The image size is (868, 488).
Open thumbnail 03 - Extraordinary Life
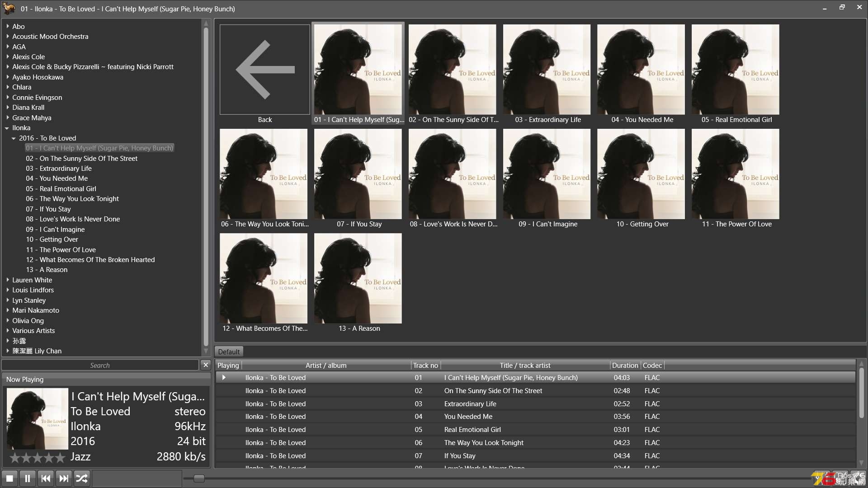tap(547, 69)
